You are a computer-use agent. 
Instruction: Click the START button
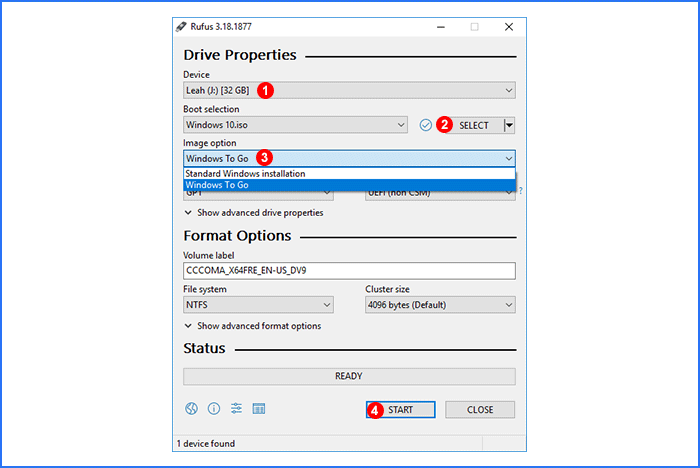[x=400, y=410]
